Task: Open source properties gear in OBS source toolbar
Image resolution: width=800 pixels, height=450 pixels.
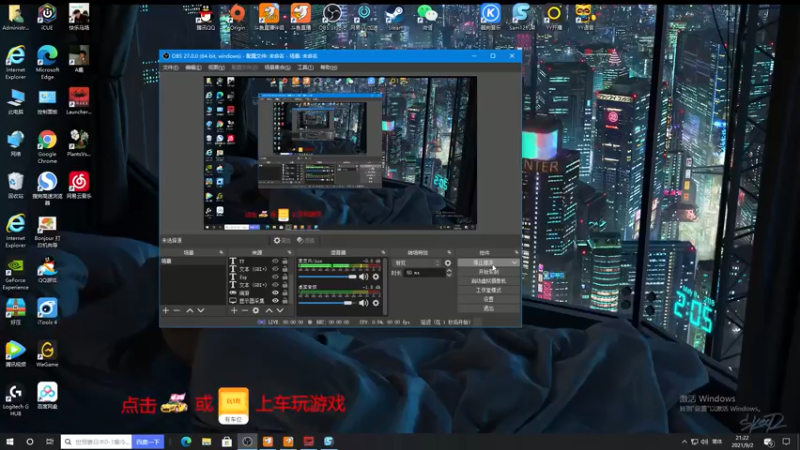Action: [x=282, y=240]
